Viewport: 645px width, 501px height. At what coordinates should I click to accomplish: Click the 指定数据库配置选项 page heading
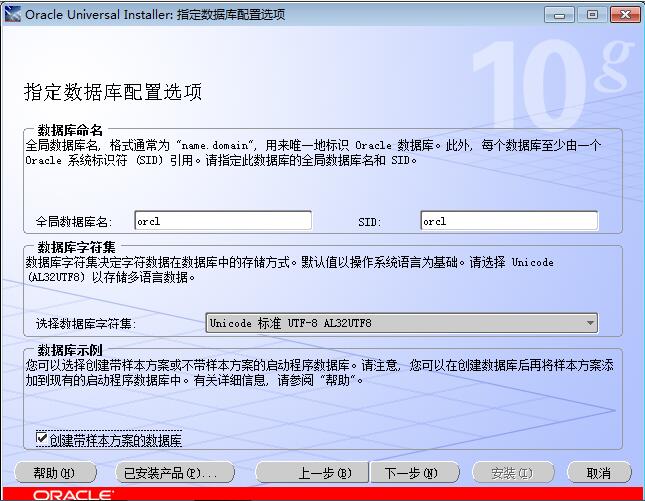point(113,91)
